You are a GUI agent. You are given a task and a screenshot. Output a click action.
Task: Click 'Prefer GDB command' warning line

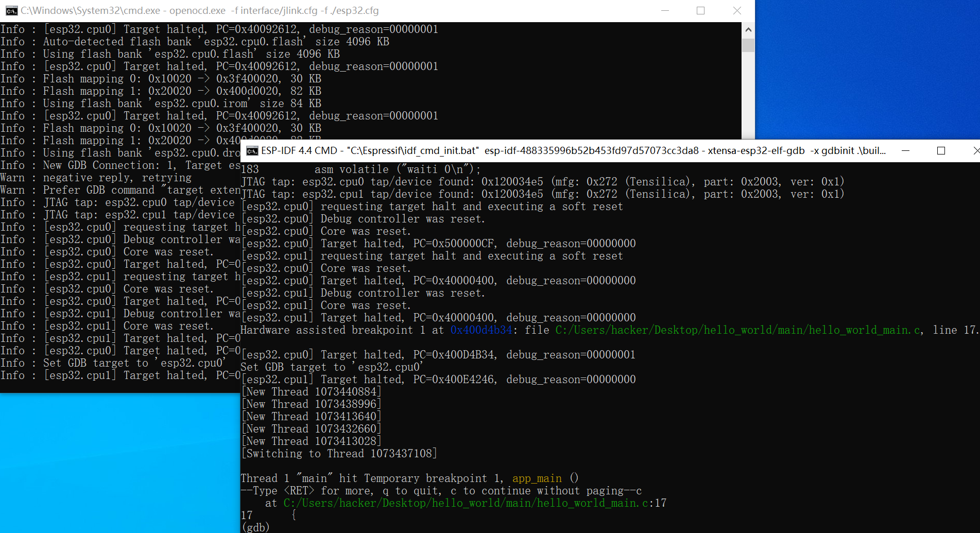click(x=121, y=190)
